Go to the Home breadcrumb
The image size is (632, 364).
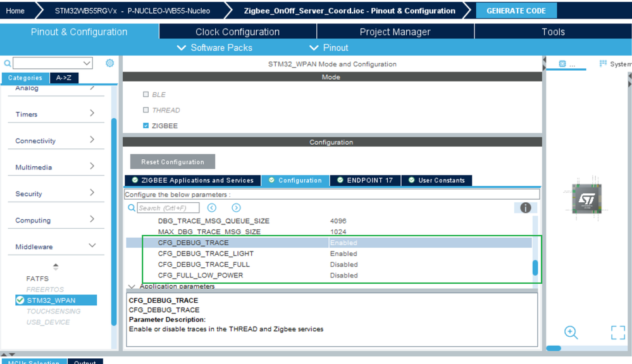[x=15, y=11]
